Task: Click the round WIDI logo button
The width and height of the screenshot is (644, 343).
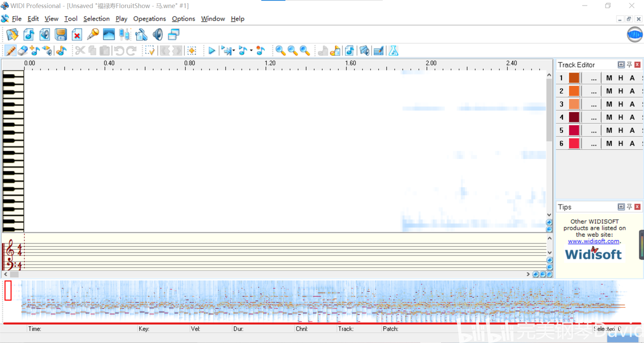Action: coord(635,35)
